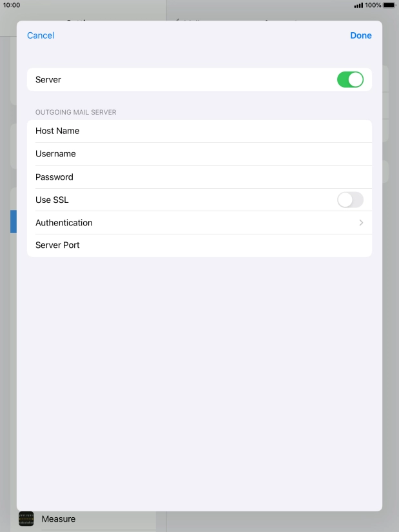
Task: Cancel the outgoing server editing
Action: coord(41,35)
